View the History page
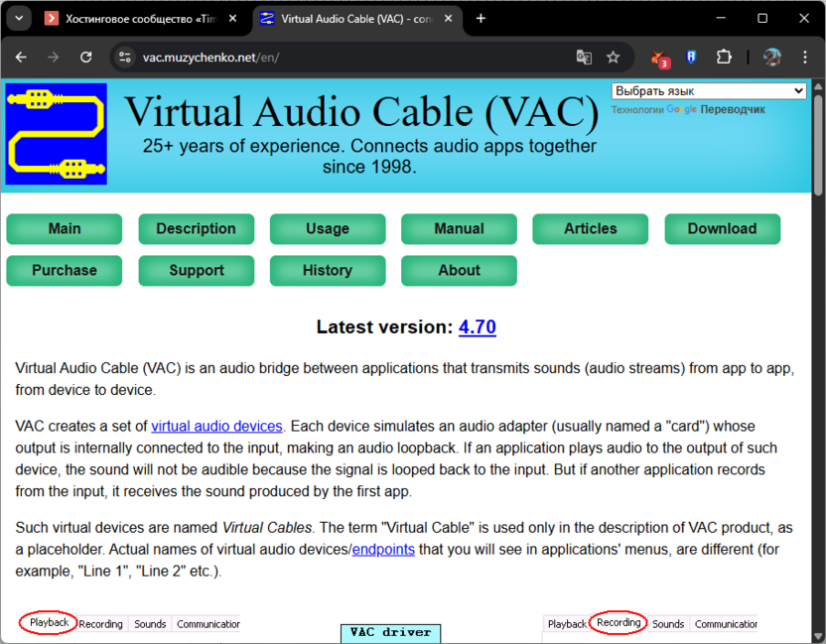 [x=328, y=270]
